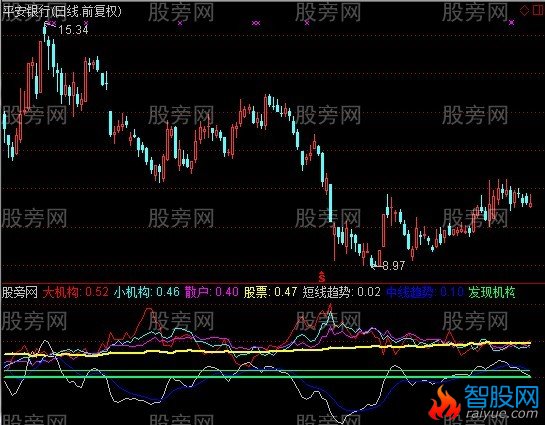545x425 pixels.
Task: Click the purple info marker beside the diamond icon
Action: [x=511, y=23]
